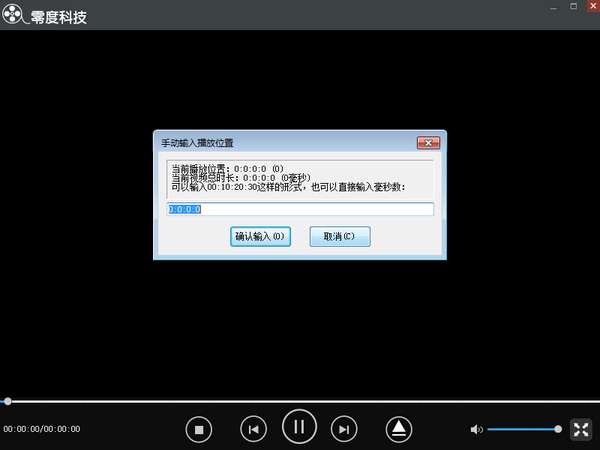
Task: Close the 手动输入播放位置 dialog
Action: (x=428, y=143)
